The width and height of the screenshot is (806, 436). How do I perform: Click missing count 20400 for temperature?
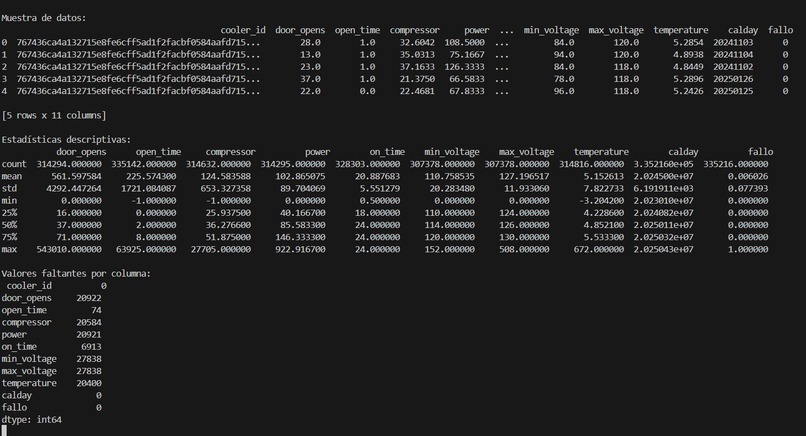(x=89, y=384)
